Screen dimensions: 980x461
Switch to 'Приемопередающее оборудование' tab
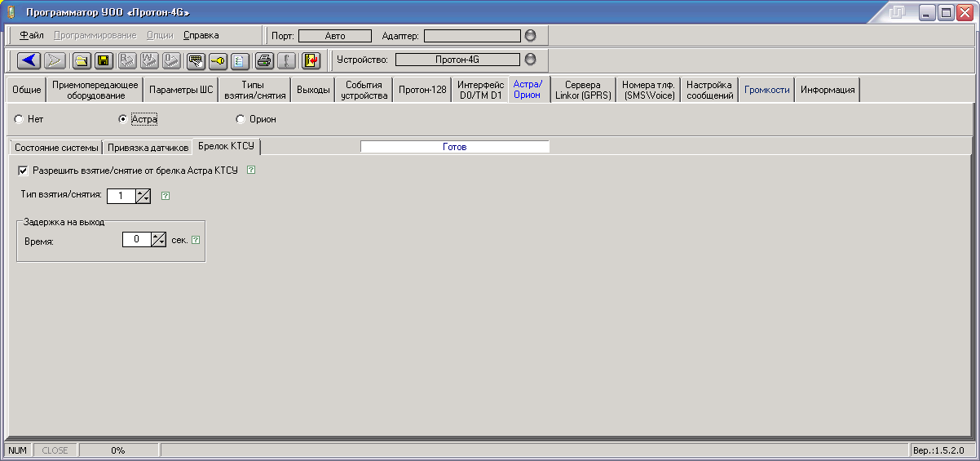tap(95, 90)
